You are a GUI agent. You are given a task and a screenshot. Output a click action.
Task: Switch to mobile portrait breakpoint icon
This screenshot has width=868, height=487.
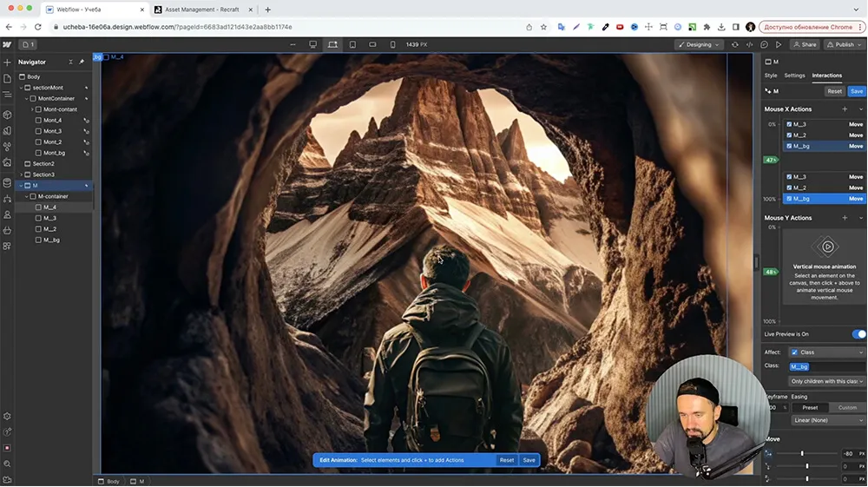click(392, 44)
